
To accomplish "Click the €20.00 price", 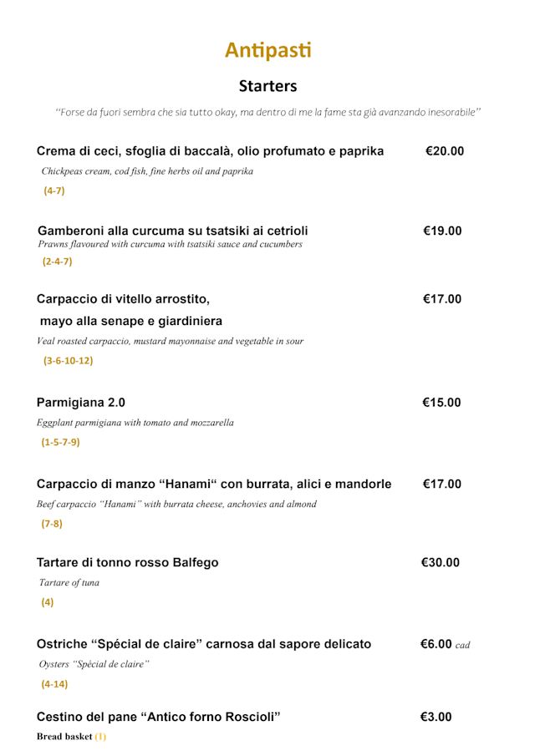I will click(444, 151).
